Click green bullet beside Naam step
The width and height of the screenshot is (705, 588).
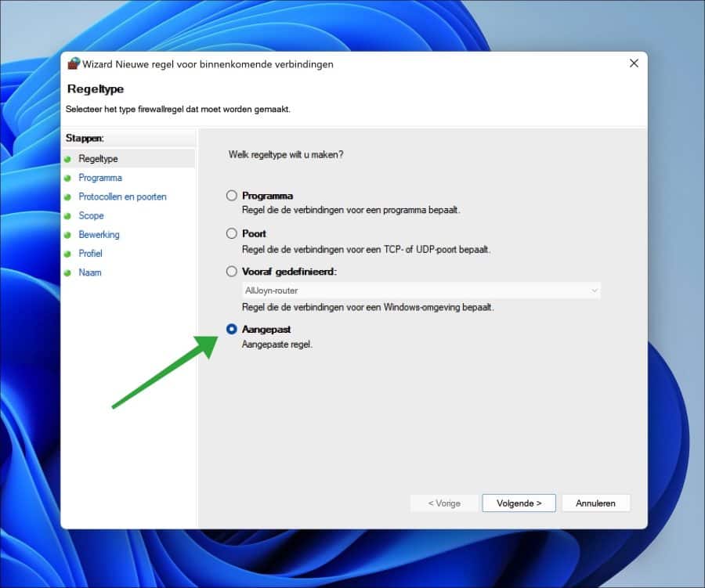coord(67,273)
